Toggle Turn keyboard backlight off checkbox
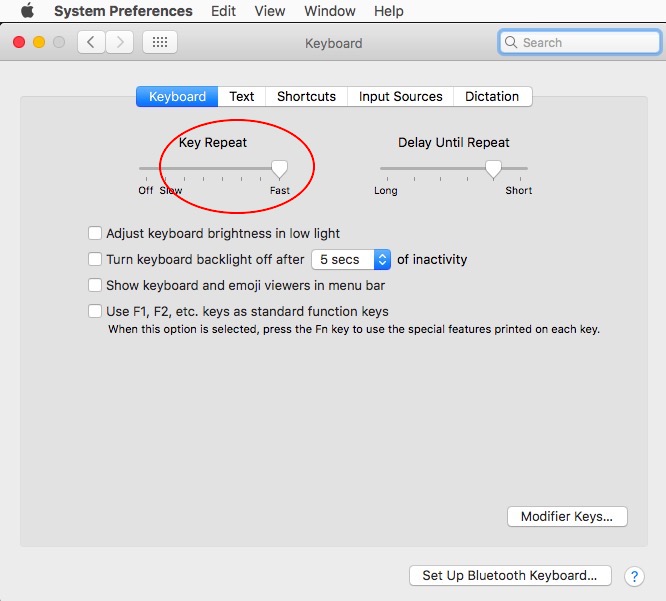The height and width of the screenshot is (601, 666). [x=95, y=259]
